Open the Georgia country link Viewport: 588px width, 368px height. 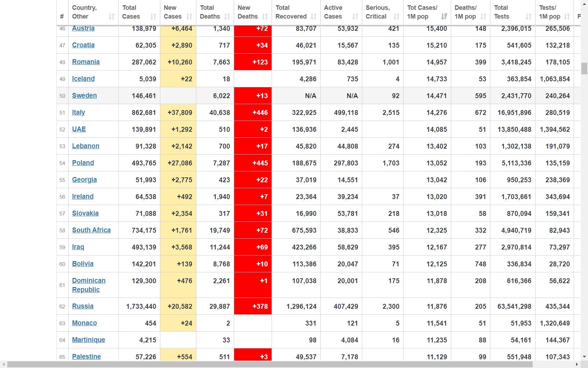(x=84, y=180)
